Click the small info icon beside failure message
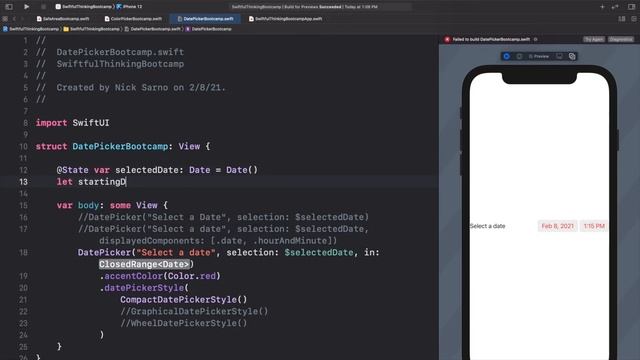Image resolution: width=640 pixels, height=360 pixels. [x=536, y=39]
